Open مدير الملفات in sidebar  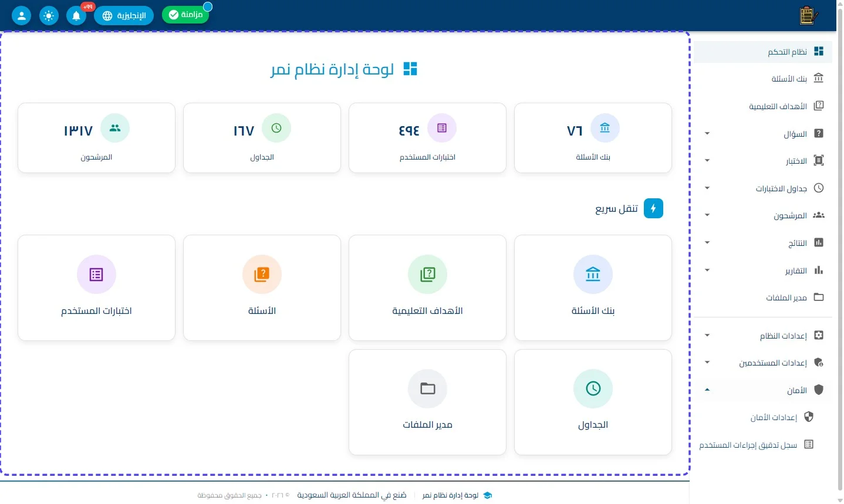tap(763, 297)
